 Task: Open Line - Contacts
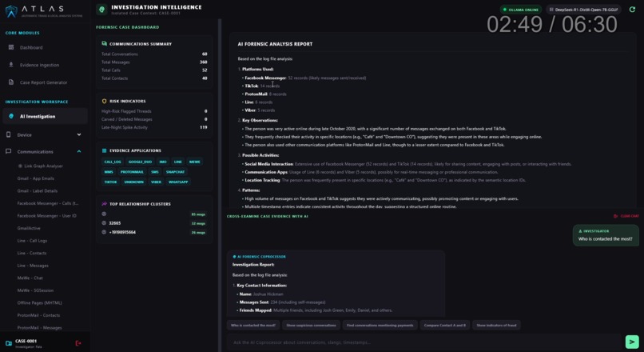[x=32, y=253]
